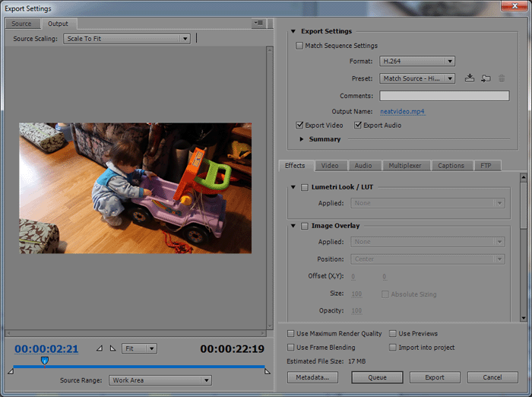Viewport: 532px width, 397px height.
Task: Click the left work area end marker
Action: click(x=11, y=371)
